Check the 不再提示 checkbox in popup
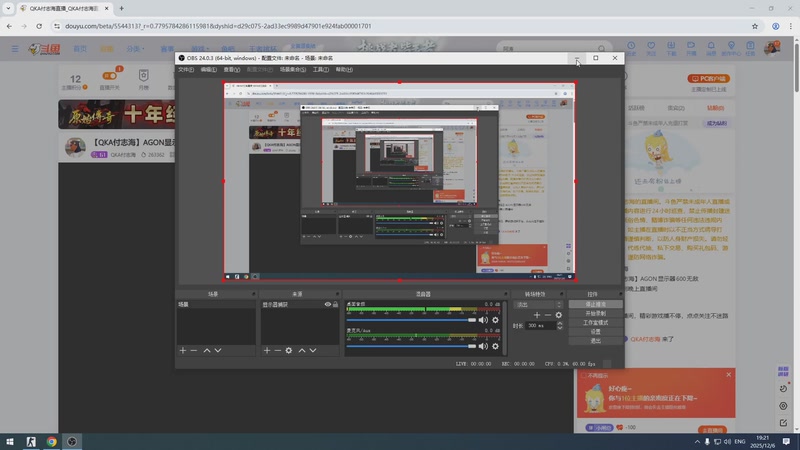Viewport: 800px width, 450px height. tap(584, 376)
